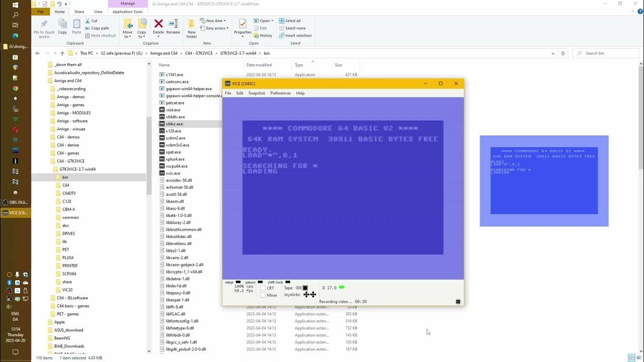Open the VICE Preferences menu
644x362 pixels.
click(x=280, y=93)
